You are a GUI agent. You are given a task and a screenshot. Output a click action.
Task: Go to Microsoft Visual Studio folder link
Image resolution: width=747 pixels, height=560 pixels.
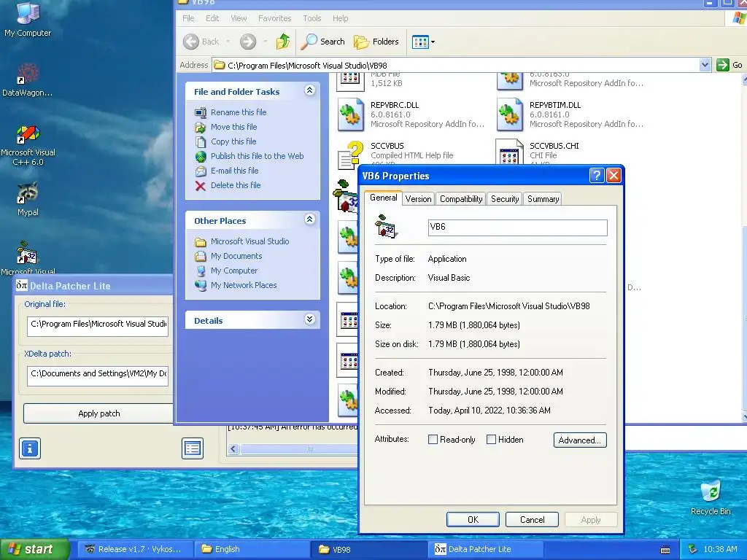tap(250, 241)
